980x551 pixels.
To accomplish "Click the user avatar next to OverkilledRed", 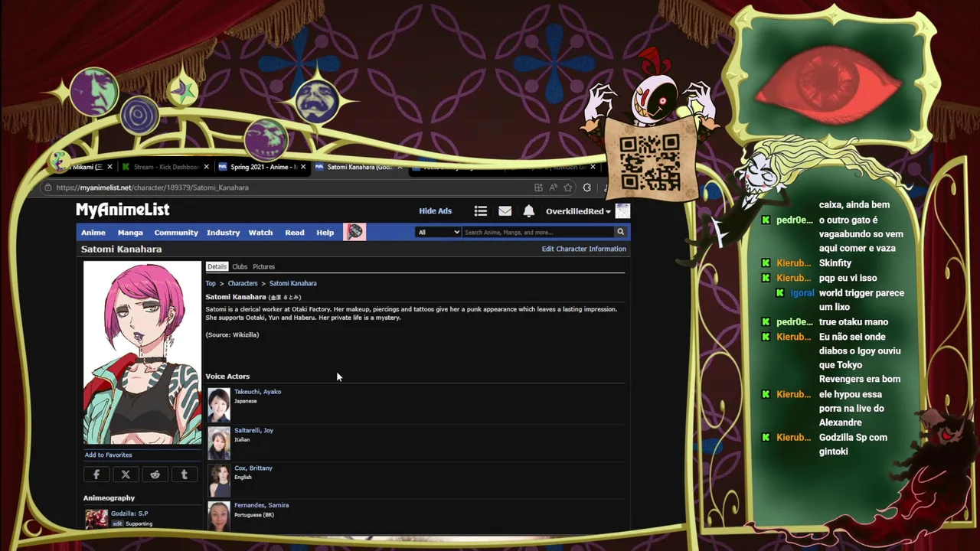I will (622, 211).
